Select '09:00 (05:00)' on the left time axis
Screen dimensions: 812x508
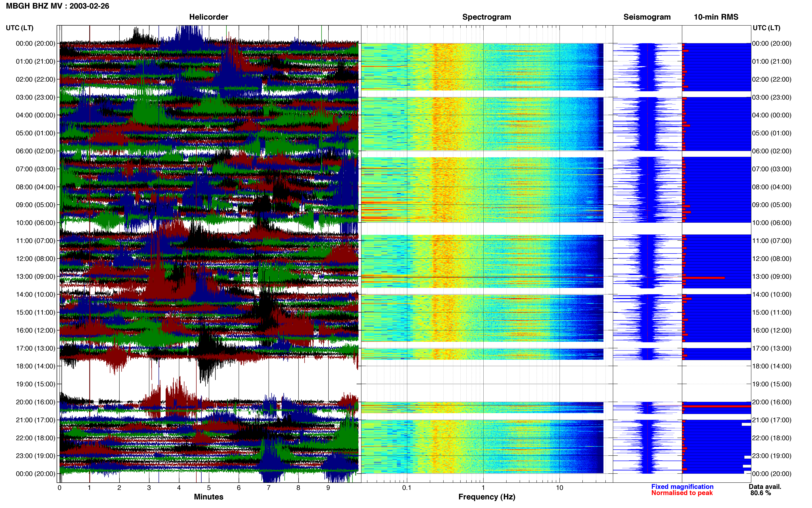36,205
